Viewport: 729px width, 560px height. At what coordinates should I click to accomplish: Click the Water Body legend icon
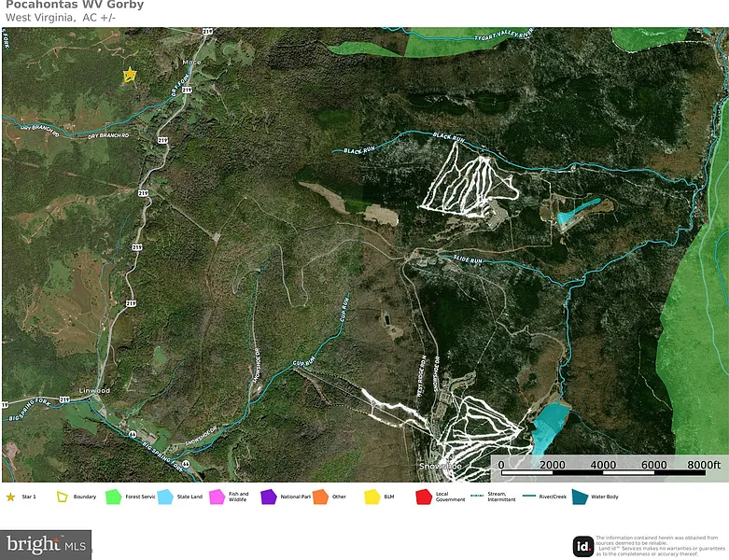point(580,497)
